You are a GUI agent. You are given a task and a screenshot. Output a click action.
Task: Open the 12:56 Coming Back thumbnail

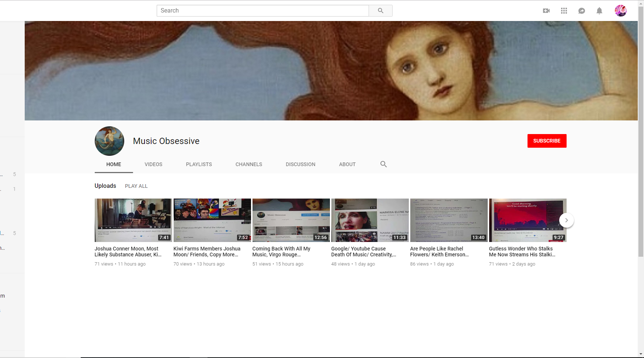[291, 220]
